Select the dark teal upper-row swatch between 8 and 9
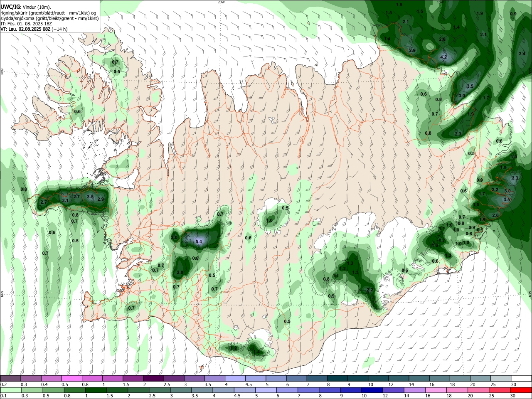This screenshot has height=399, width=532. [x=337, y=378]
